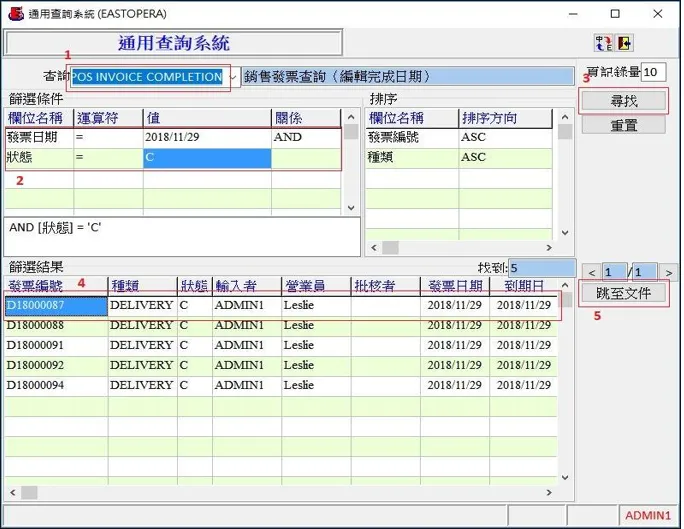
Task: Click the exit door icon
Action: [624, 43]
